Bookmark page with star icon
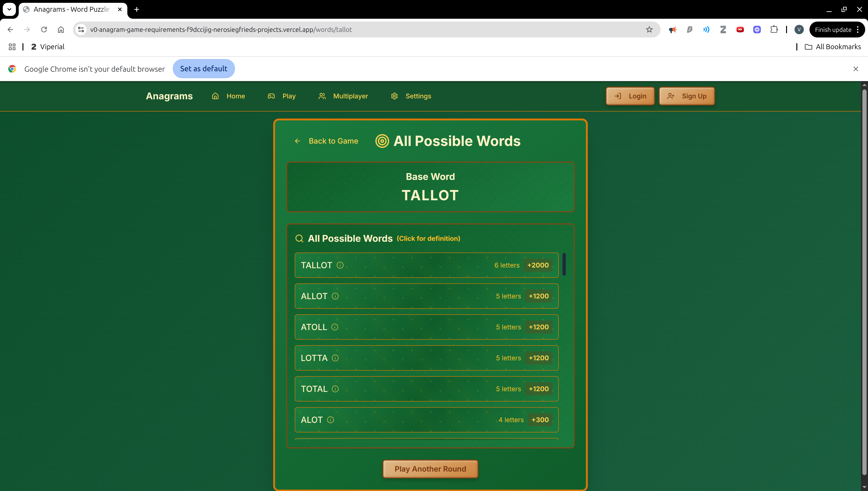Viewport: 868px width, 491px height. point(649,30)
